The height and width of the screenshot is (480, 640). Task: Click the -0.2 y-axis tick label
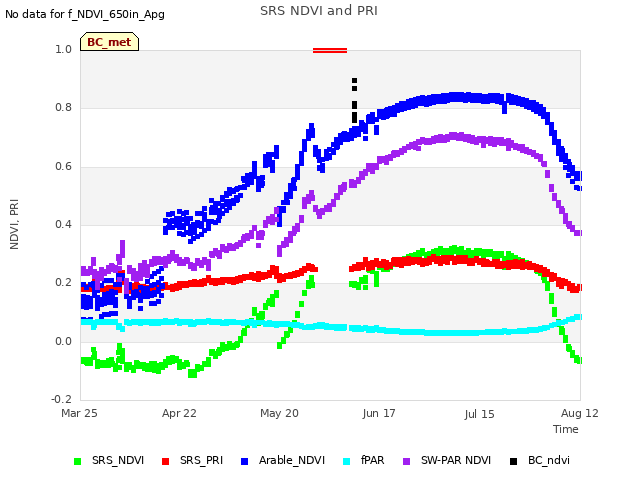point(62,399)
